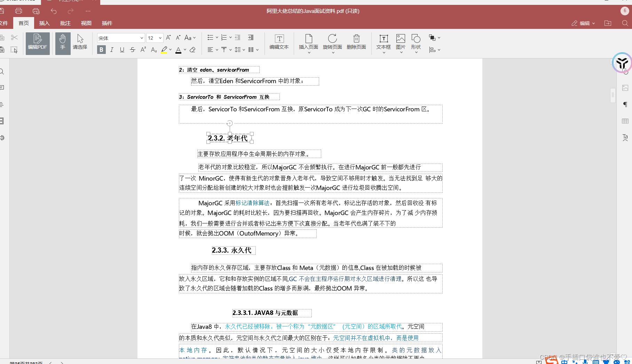Viewport: 632px width, 364px height.
Task: Apply subscript formatting
Action: click(x=154, y=50)
